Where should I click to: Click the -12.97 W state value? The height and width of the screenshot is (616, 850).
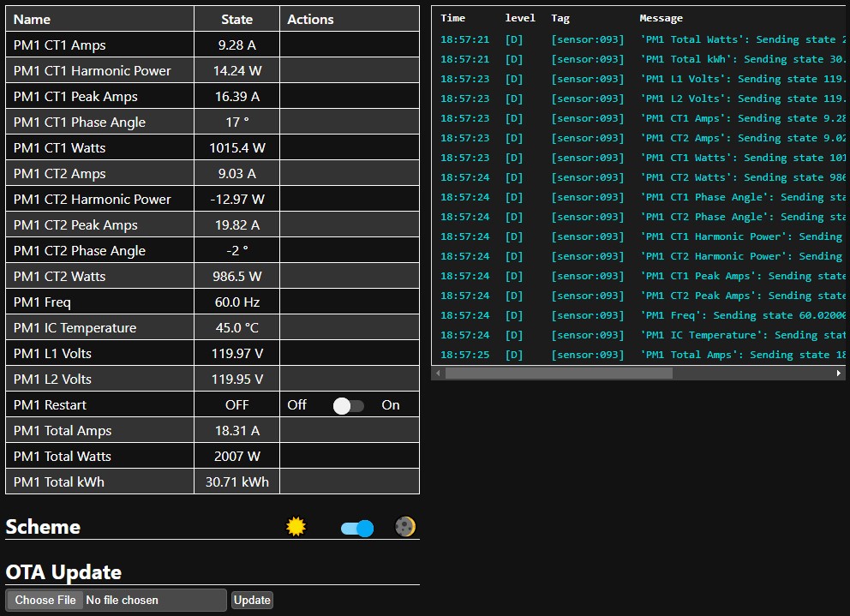point(237,200)
